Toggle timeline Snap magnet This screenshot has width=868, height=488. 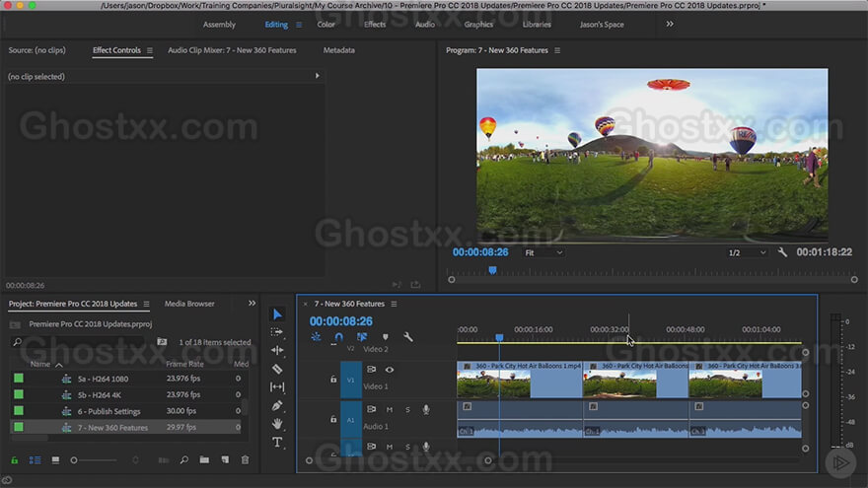[338, 337]
